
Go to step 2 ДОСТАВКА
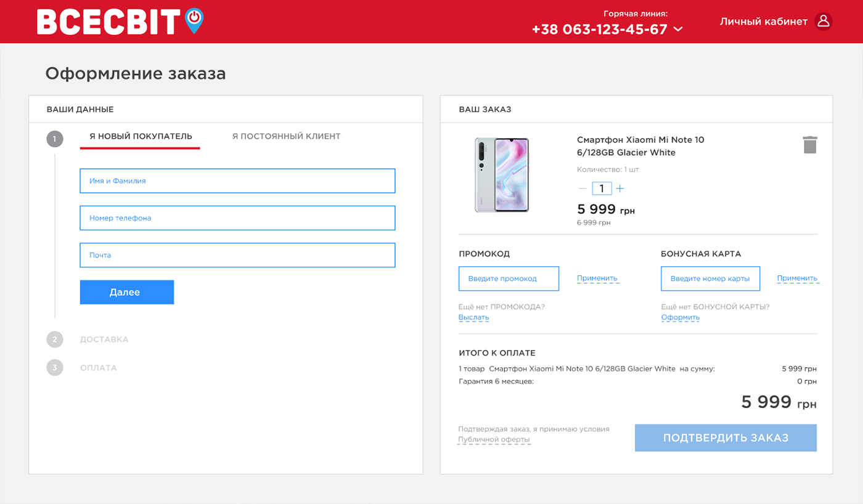[104, 339]
